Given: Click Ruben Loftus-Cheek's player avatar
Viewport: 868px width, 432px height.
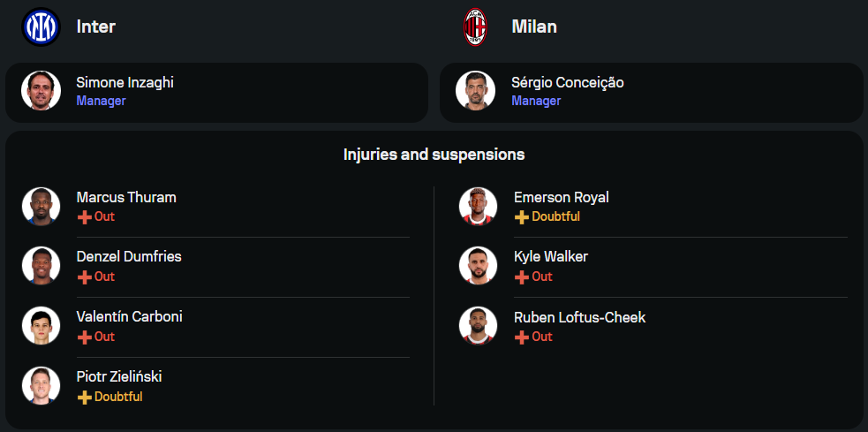Looking at the screenshot, I should pos(478,326).
